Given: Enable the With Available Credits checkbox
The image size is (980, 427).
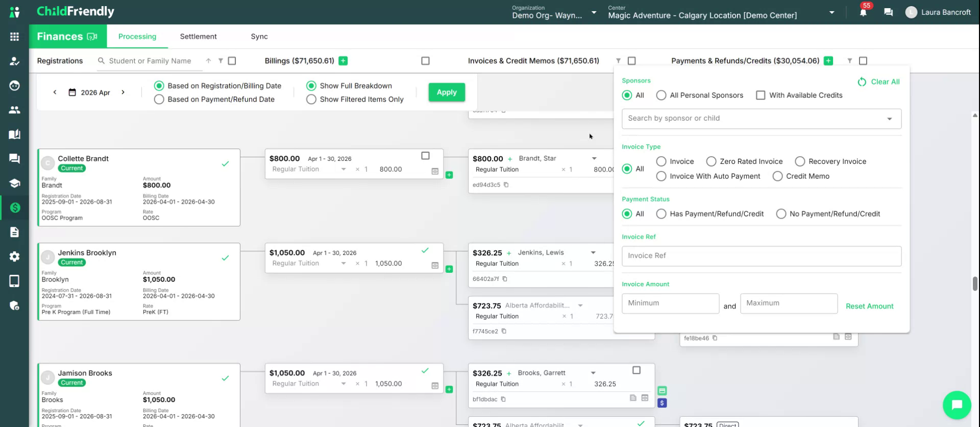Looking at the screenshot, I should coord(761,96).
